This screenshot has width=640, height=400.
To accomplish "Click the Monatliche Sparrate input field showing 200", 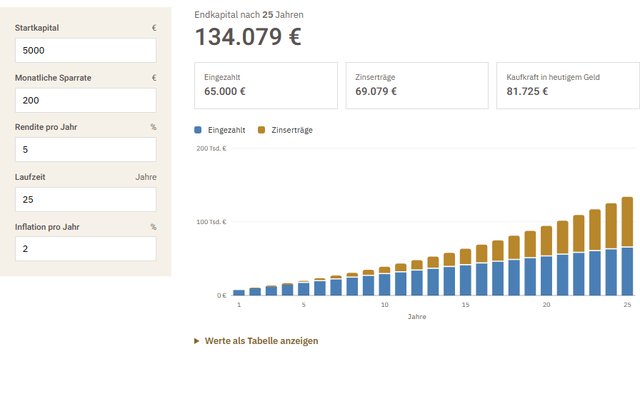I will (86, 100).
